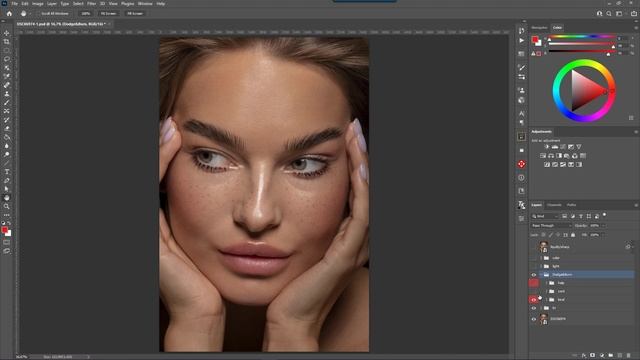
Task: Open the layer filter Kind dropdown
Action: click(x=544, y=216)
